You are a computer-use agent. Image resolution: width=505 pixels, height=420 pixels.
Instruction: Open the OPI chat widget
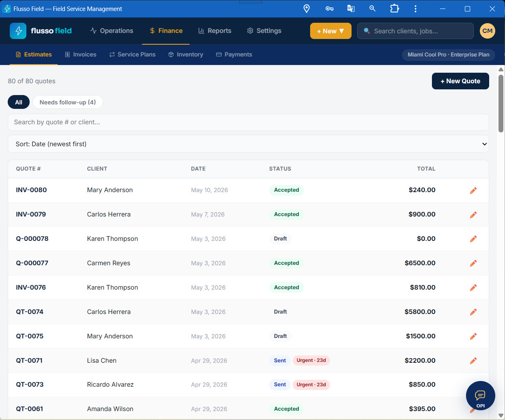(x=481, y=396)
